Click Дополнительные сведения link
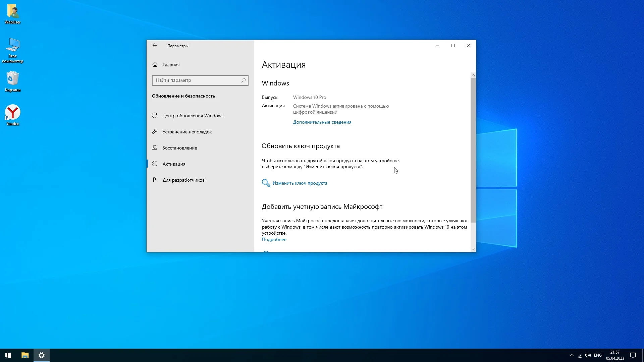 pyautogui.click(x=322, y=122)
